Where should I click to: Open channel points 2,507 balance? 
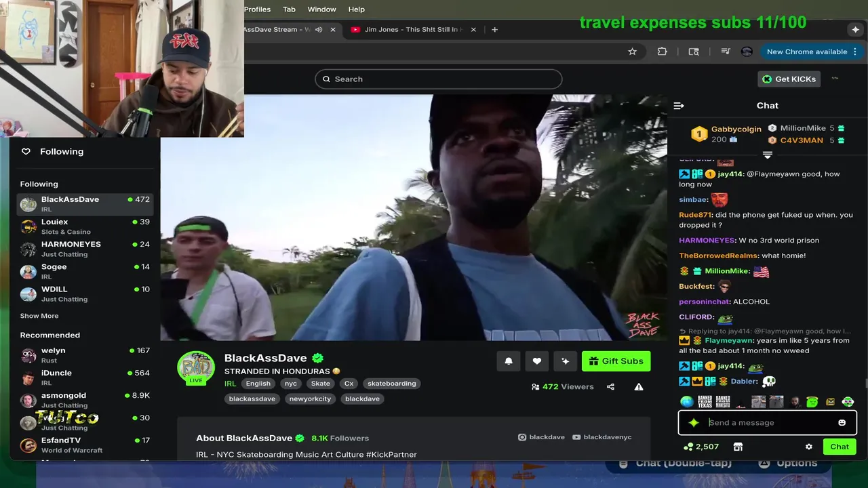coord(701,447)
